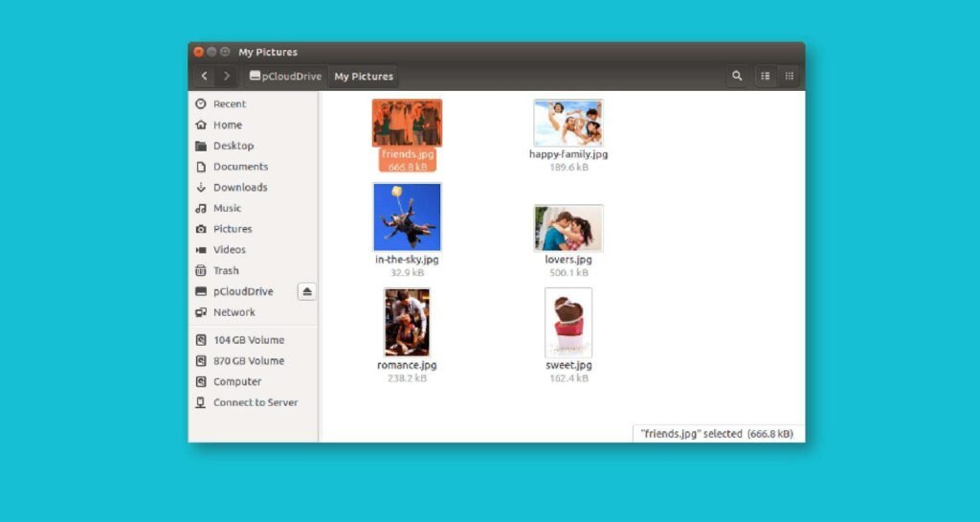Open Music label in the sidebar
Image resolution: width=980 pixels, height=522 pixels.
tap(227, 208)
